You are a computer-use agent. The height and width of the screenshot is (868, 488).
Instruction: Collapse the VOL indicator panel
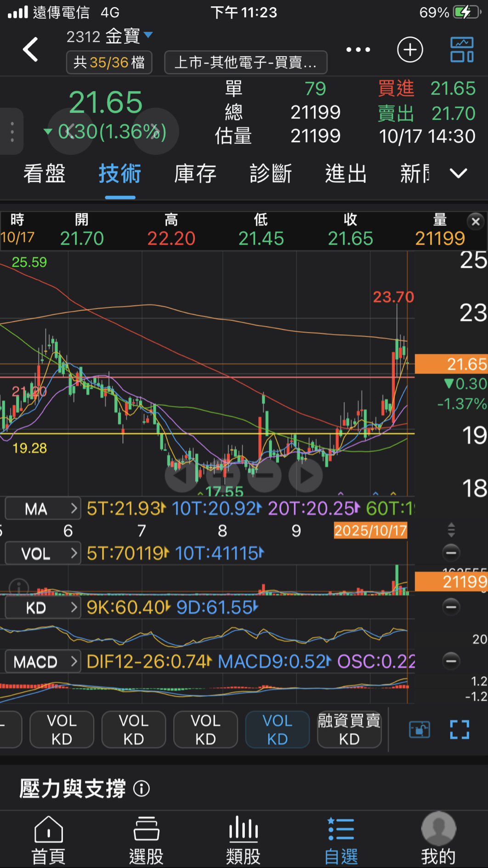(451, 552)
